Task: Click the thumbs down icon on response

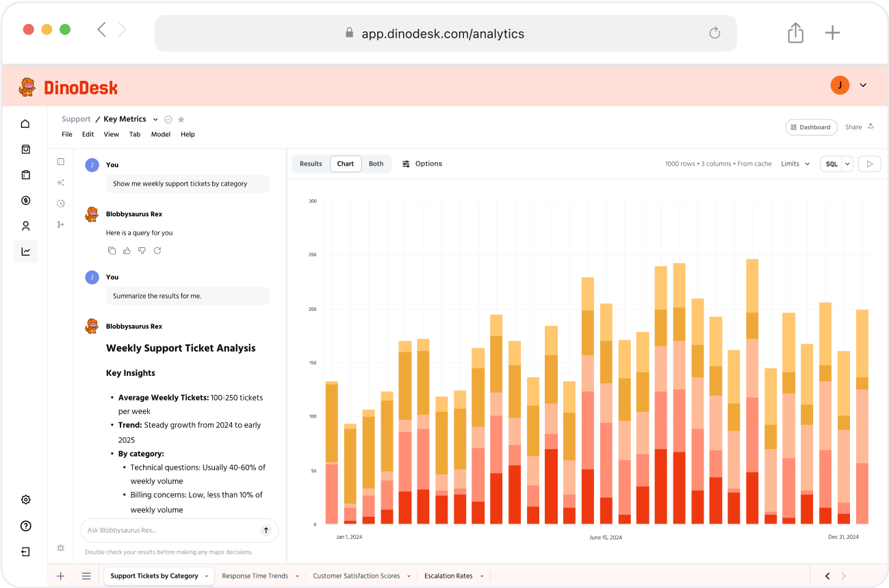Action: coord(142,251)
